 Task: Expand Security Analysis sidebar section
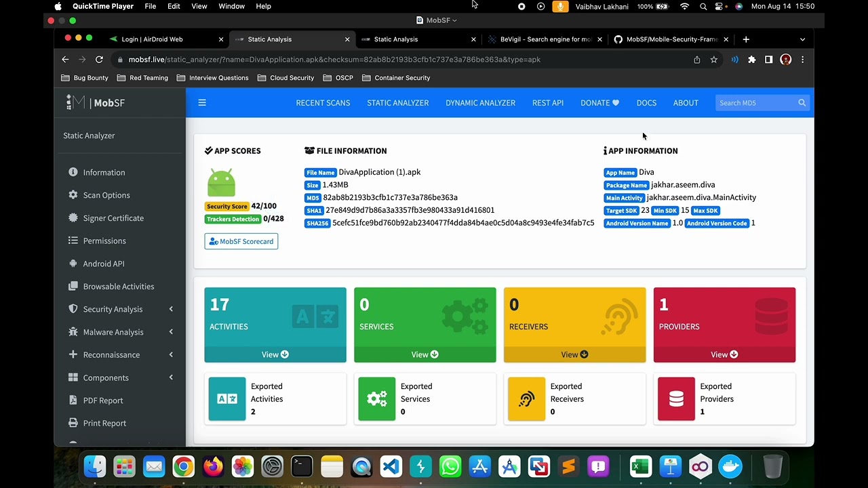point(120,309)
